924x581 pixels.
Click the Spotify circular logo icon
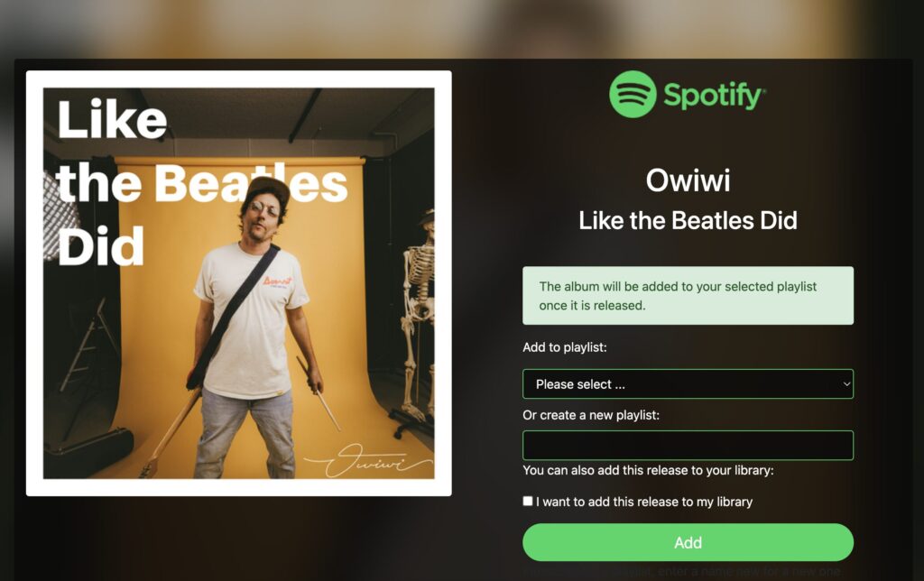coord(633,95)
